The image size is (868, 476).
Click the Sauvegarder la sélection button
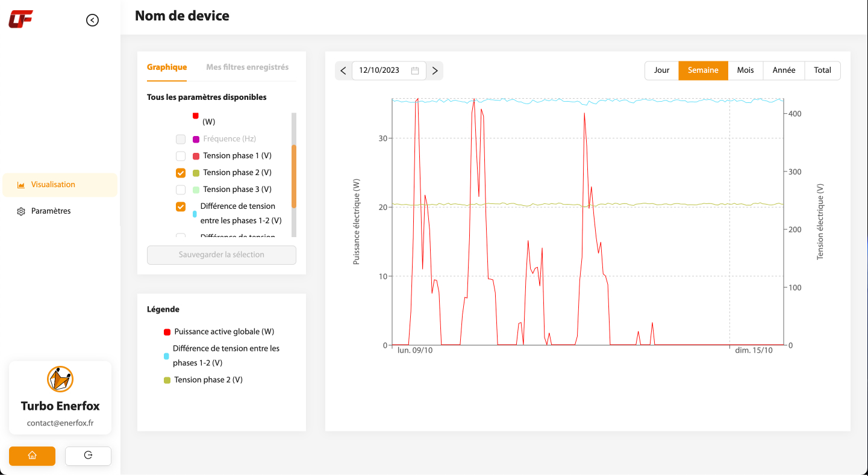[222, 255]
